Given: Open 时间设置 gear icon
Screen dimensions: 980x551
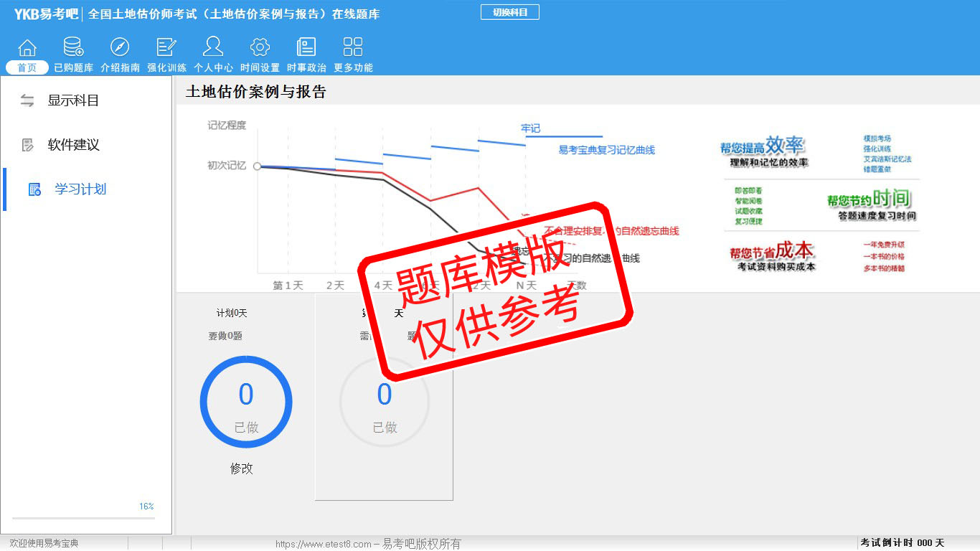Looking at the screenshot, I should click(260, 48).
